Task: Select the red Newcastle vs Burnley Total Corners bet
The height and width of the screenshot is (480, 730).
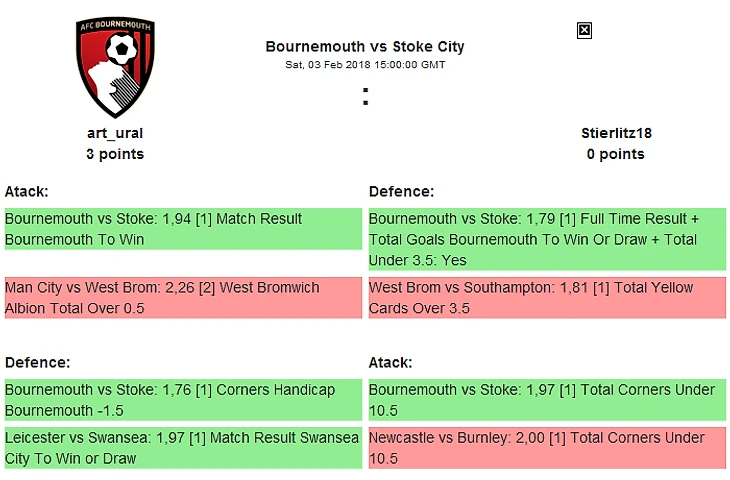Action: (547, 448)
